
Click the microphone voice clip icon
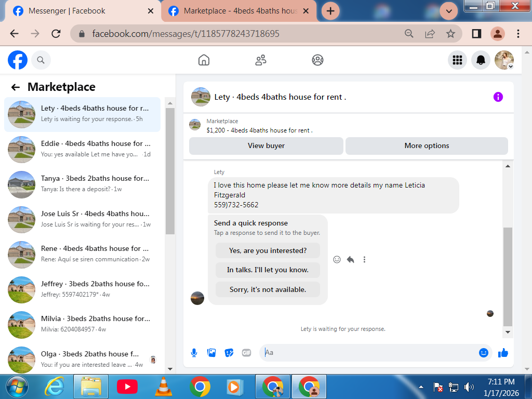click(194, 353)
